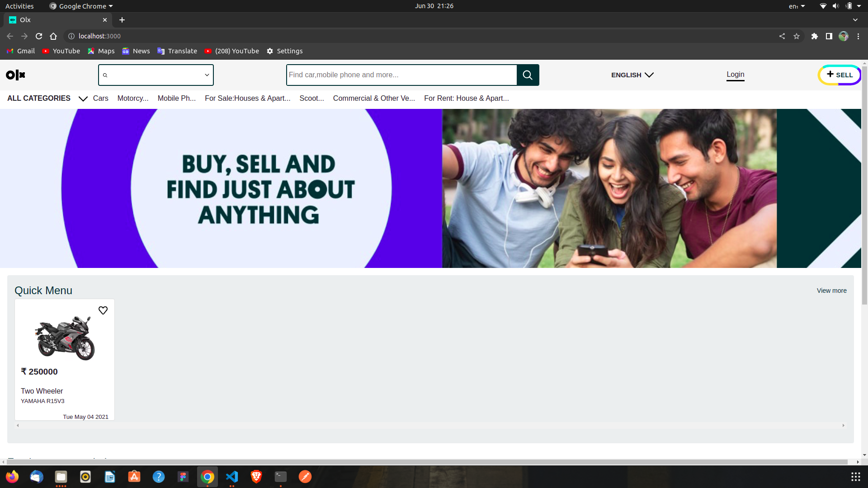Click the magnifier search button

528,75
